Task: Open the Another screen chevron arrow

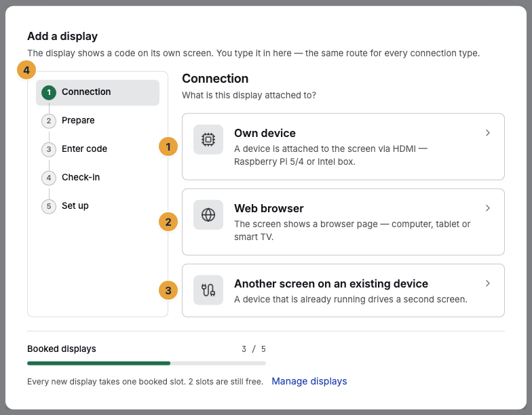Action: [x=487, y=283]
